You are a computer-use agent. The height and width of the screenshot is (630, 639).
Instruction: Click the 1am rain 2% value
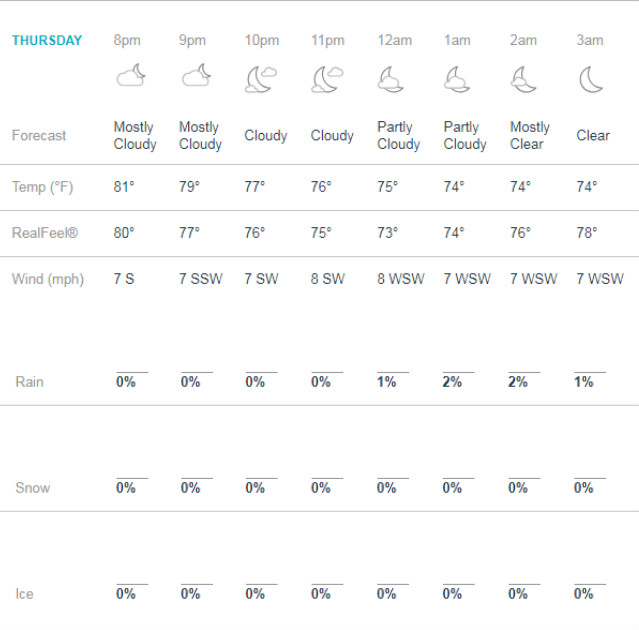452,382
